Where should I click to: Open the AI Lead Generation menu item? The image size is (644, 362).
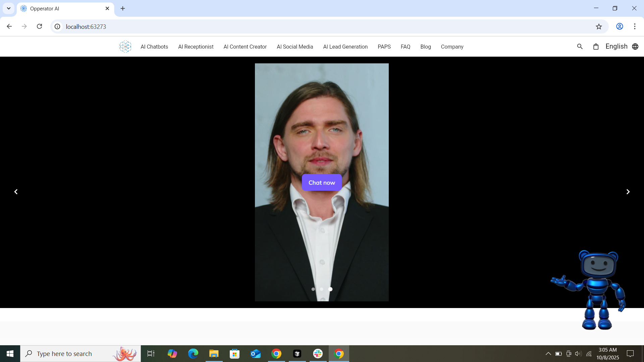pyautogui.click(x=345, y=47)
